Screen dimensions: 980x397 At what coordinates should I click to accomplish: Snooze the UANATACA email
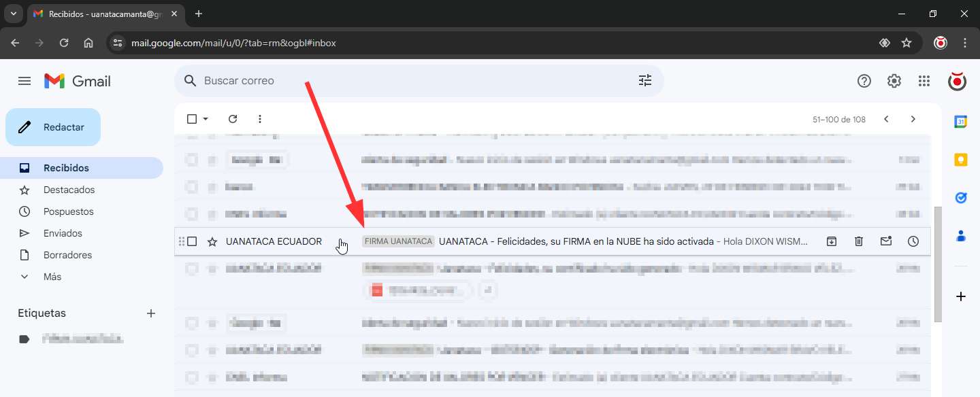click(x=913, y=241)
